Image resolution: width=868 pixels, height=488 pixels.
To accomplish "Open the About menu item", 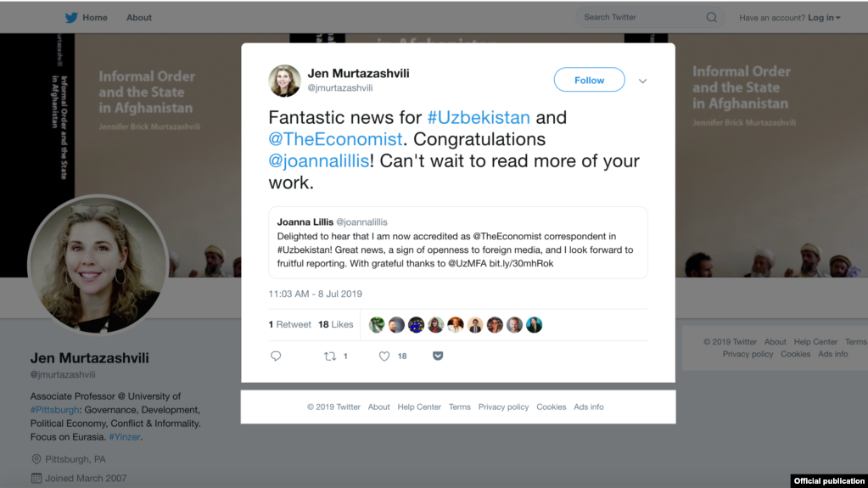I will (x=139, y=18).
